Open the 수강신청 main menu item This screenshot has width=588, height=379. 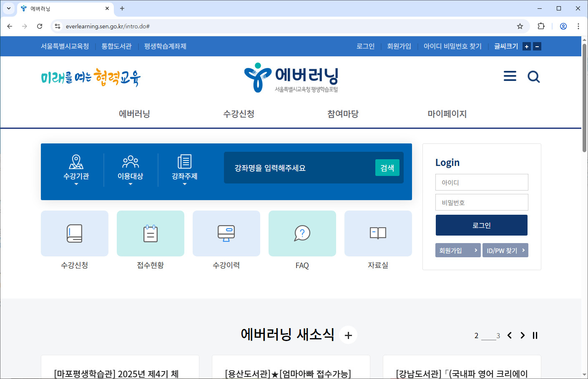coord(239,114)
